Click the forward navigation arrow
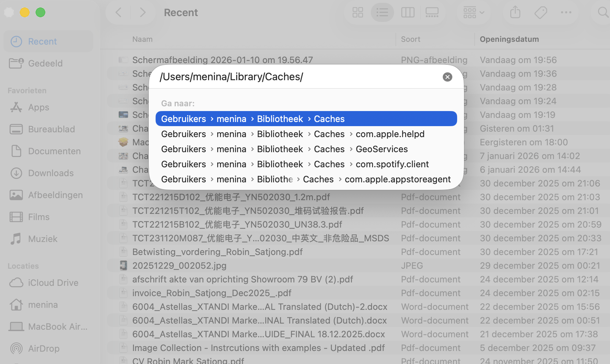 [x=143, y=12]
